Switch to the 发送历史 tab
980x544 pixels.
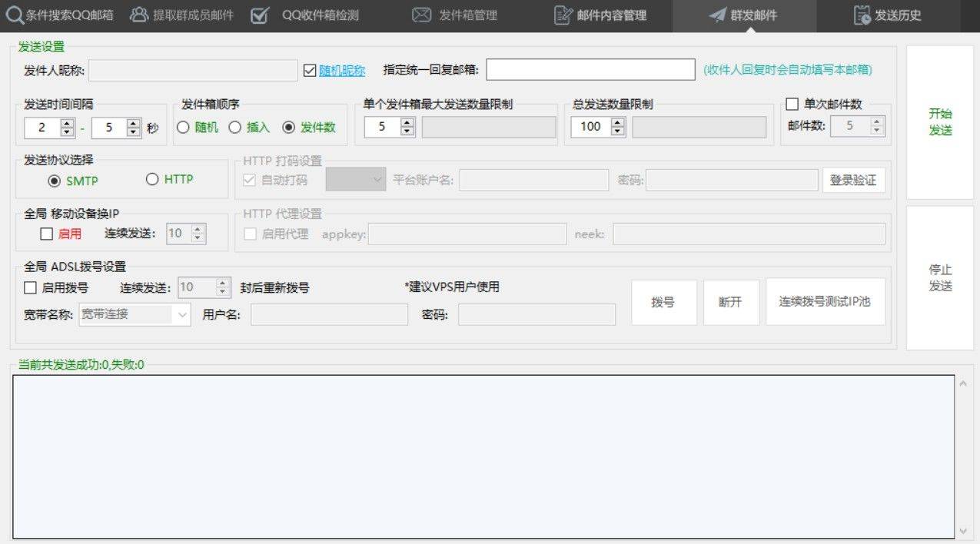[x=897, y=15]
